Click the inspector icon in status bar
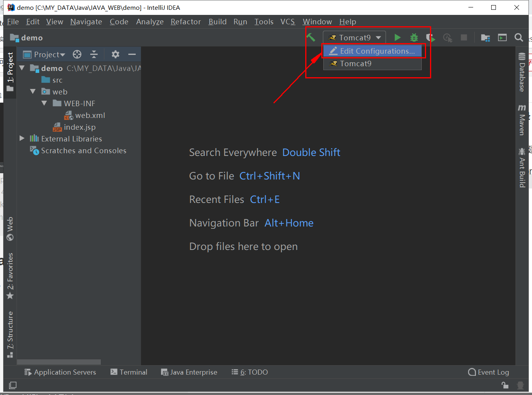Screen dimensions: 532x395 520,385
